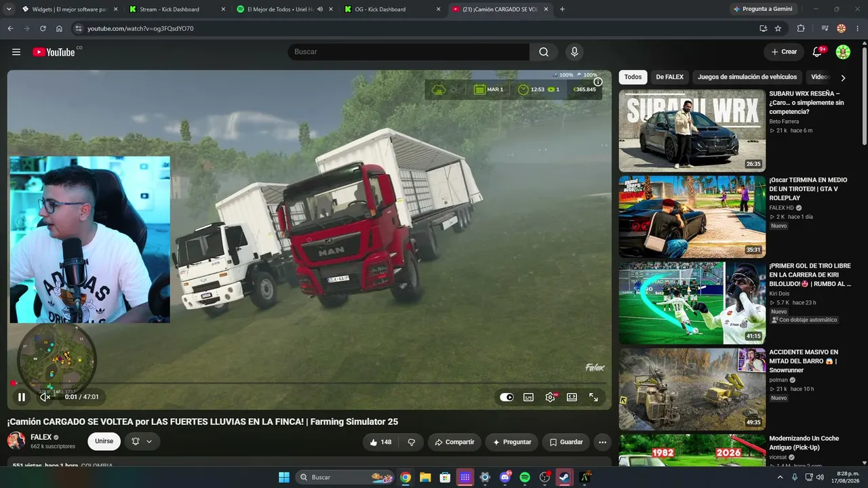The image size is (868, 488).
Task: Open the YouTube guide hamburger menu
Action: pyautogui.click(x=16, y=52)
